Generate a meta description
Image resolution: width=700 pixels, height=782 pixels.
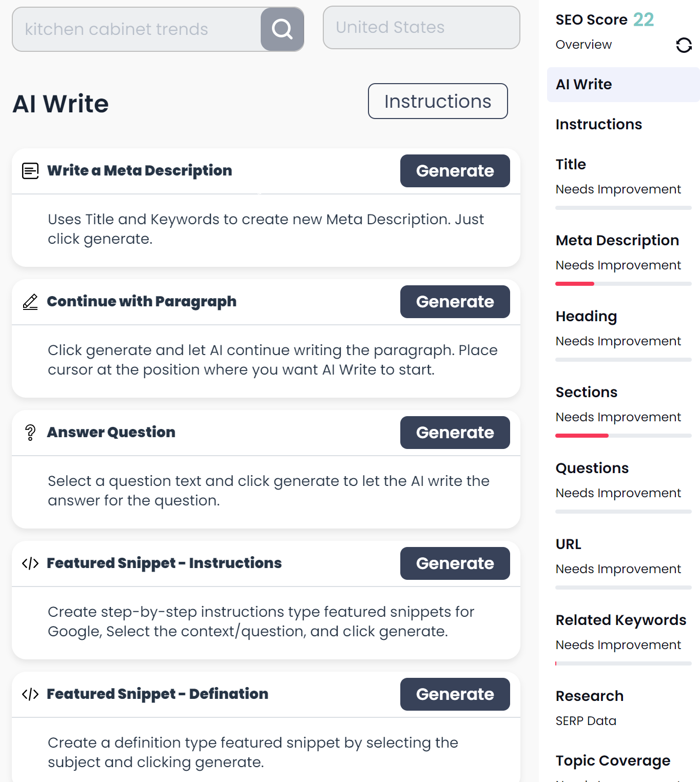click(455, 171)
